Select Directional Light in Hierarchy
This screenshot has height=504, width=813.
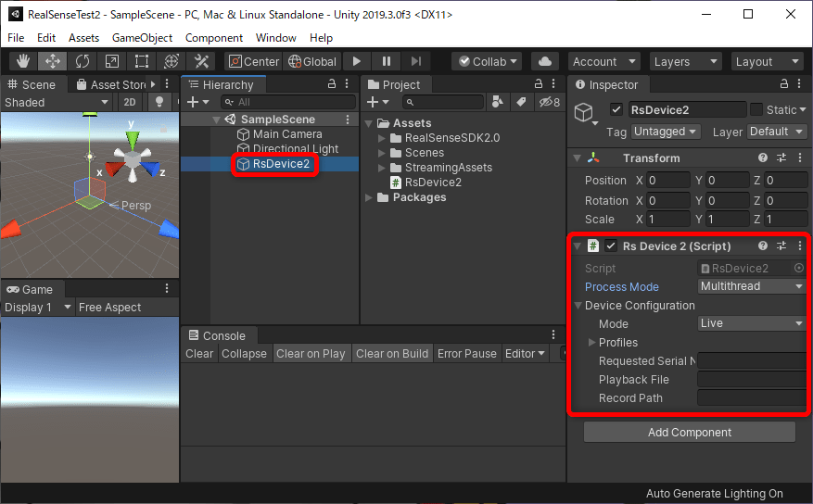287,148
